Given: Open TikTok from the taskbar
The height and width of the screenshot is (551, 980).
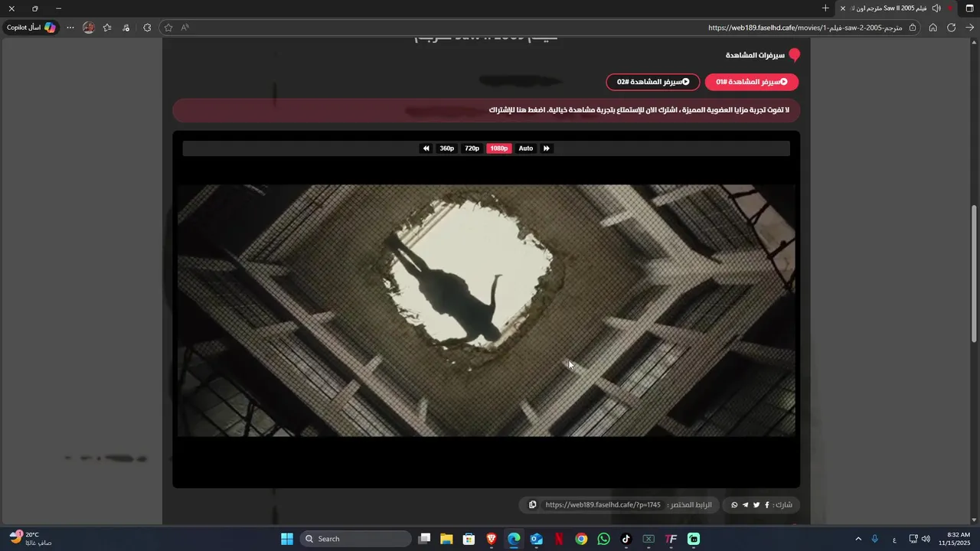Looking at the screenshot, I should tap(626, 539).
